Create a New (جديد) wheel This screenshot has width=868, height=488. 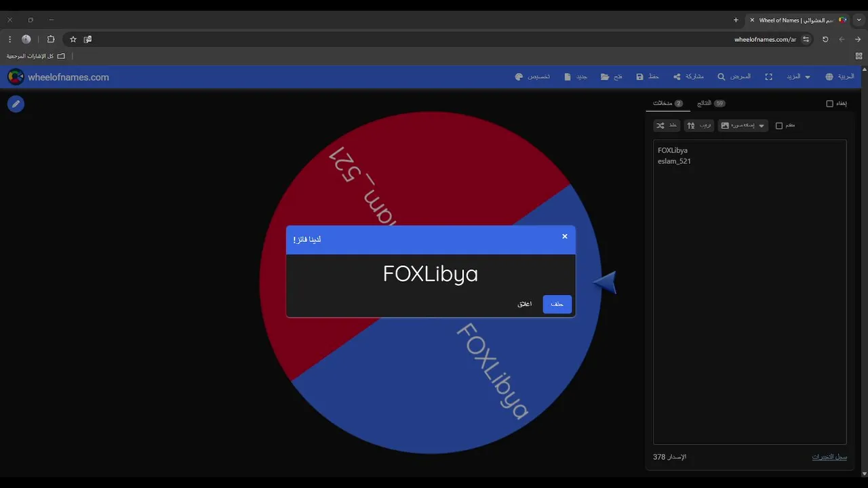[x=576, y=77]
